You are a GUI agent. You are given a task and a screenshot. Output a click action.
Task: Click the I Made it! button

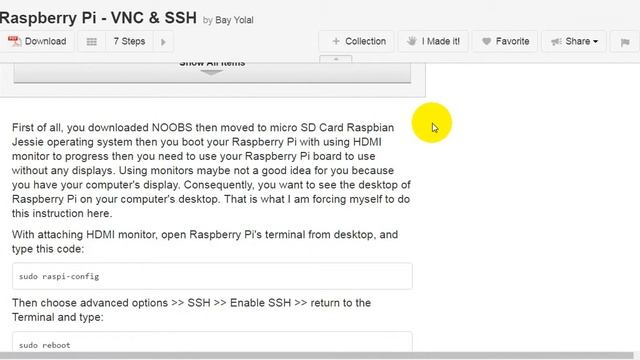pos(433,41)
